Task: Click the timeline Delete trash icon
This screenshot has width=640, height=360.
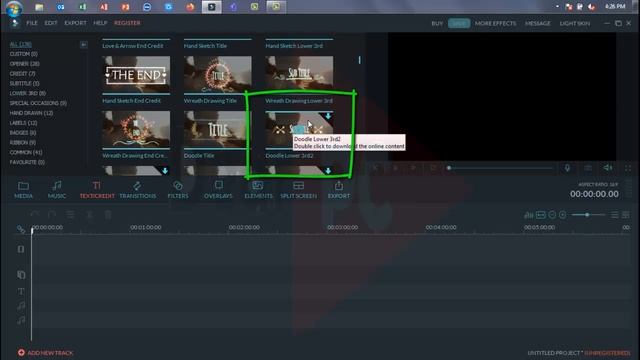Action: click(x=108, y=214)
